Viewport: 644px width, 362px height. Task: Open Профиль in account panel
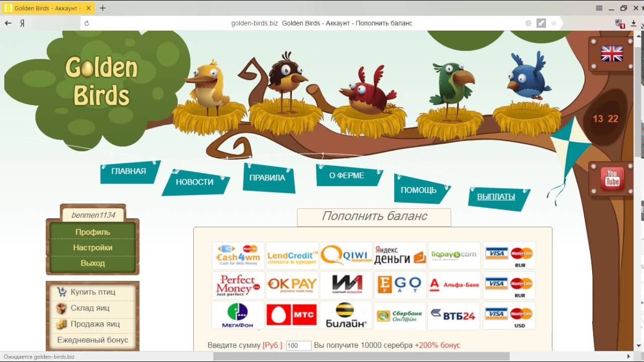(x=93, y=232)
